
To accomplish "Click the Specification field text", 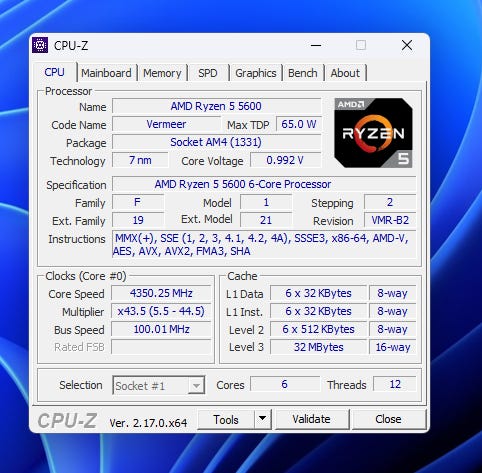I will pyautogui.click(x=243, y=184).
